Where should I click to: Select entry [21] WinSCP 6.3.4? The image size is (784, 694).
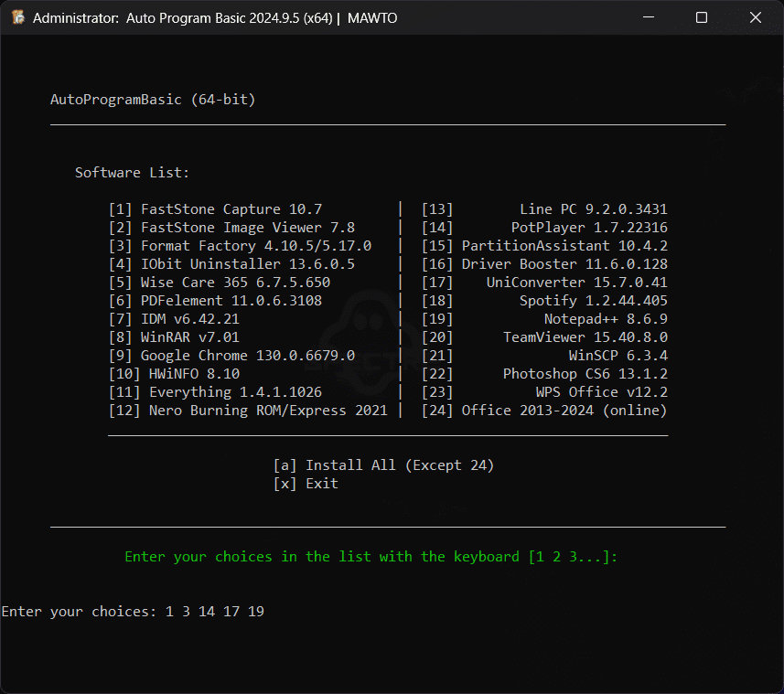pyautogui.click(x=544, y=356)
